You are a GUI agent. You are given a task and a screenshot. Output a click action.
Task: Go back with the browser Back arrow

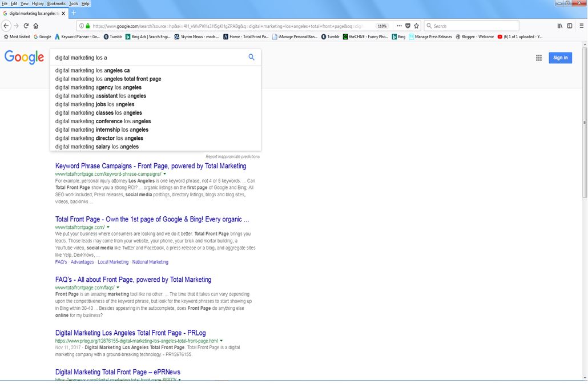tap(6, 26)
